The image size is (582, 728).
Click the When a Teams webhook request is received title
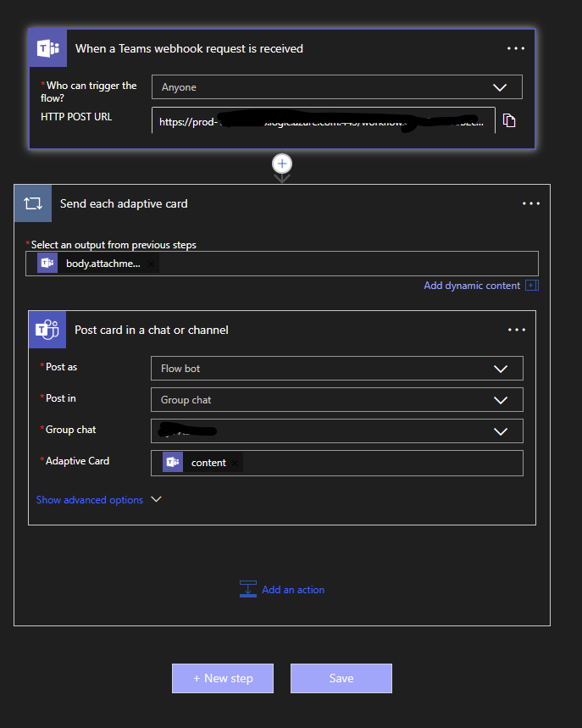(190, 49)
